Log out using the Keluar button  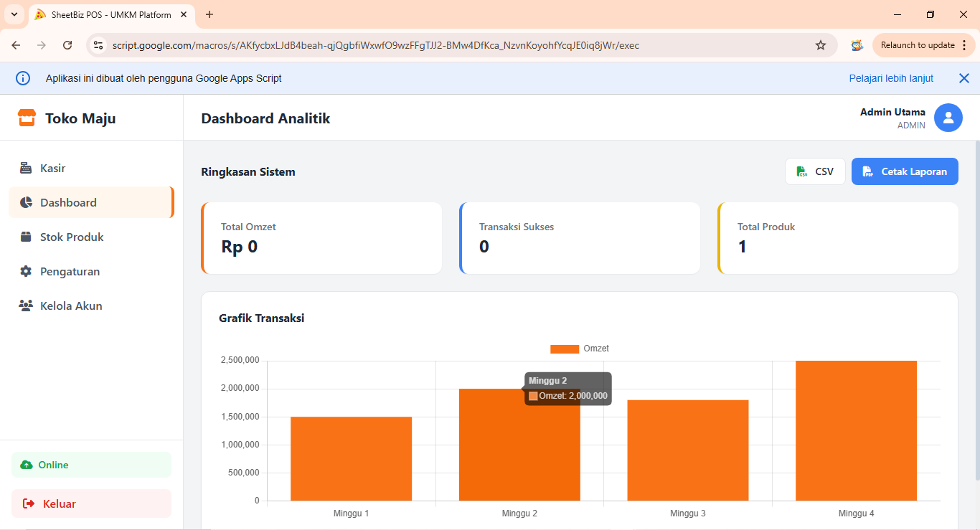coord(91,503)
